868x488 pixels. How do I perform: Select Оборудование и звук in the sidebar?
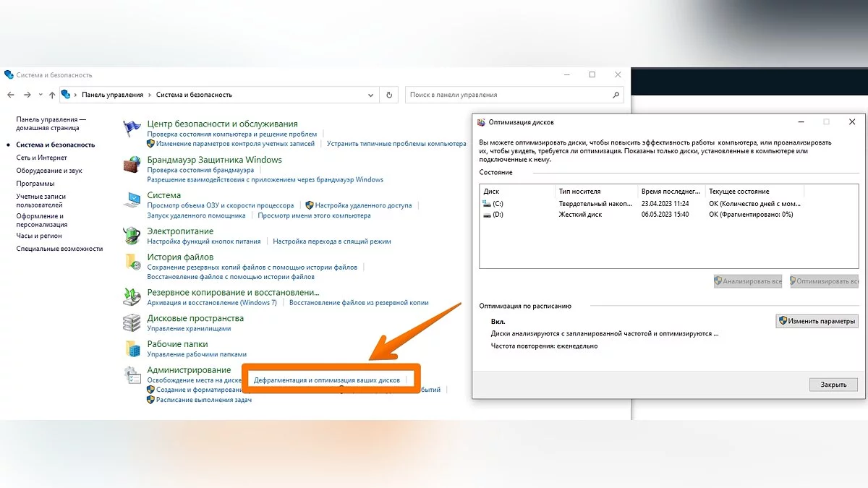pos(49,171)
